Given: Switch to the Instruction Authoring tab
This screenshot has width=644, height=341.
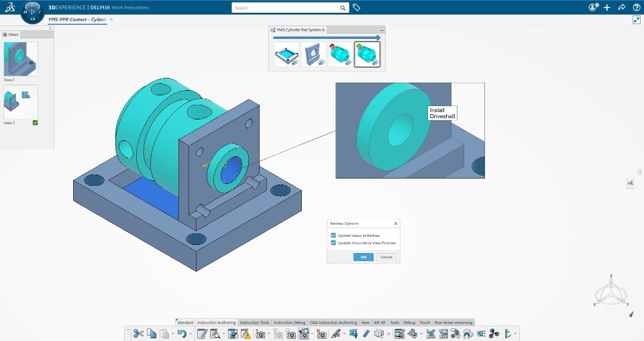Looking at the screenshot, I should click(217, 322).
